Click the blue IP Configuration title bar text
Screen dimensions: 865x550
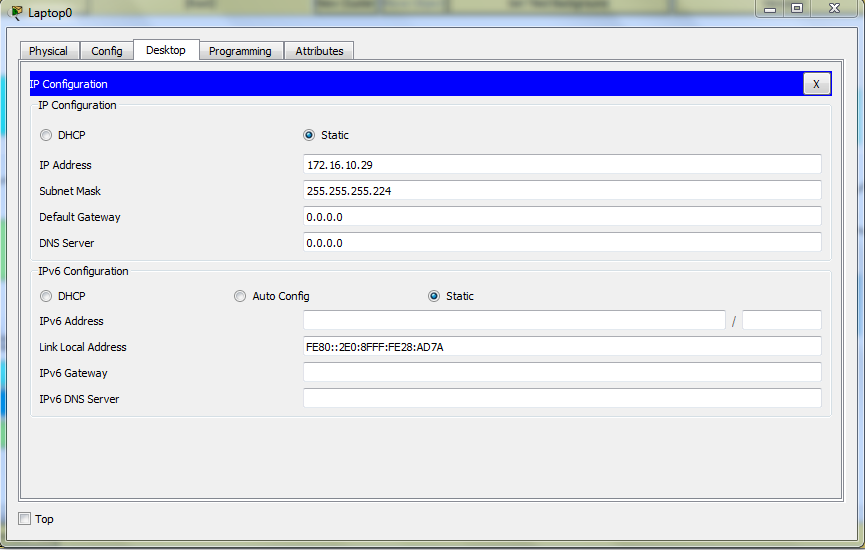pyautogui.click(x=68, y=84)
